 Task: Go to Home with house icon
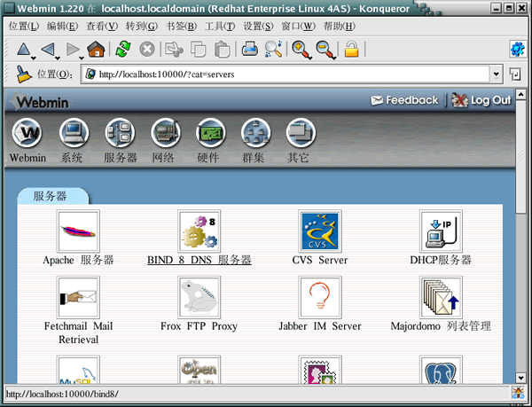(97, 50)
